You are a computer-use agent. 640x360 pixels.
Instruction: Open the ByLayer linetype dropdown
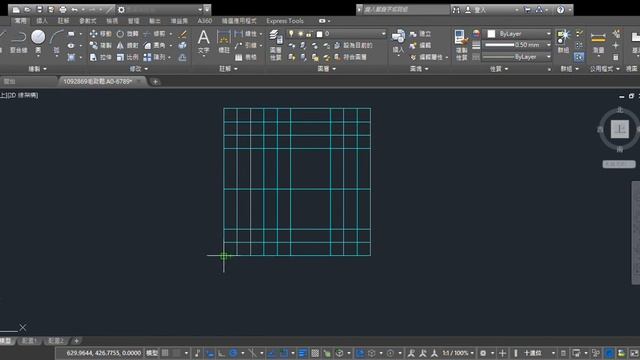tap(517, 57)
